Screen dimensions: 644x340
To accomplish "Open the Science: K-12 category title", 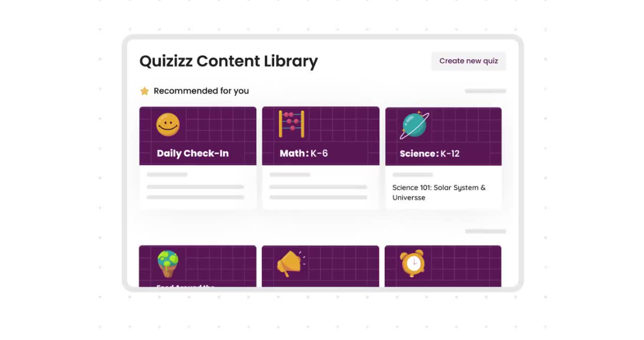I will tap(429, 154).
